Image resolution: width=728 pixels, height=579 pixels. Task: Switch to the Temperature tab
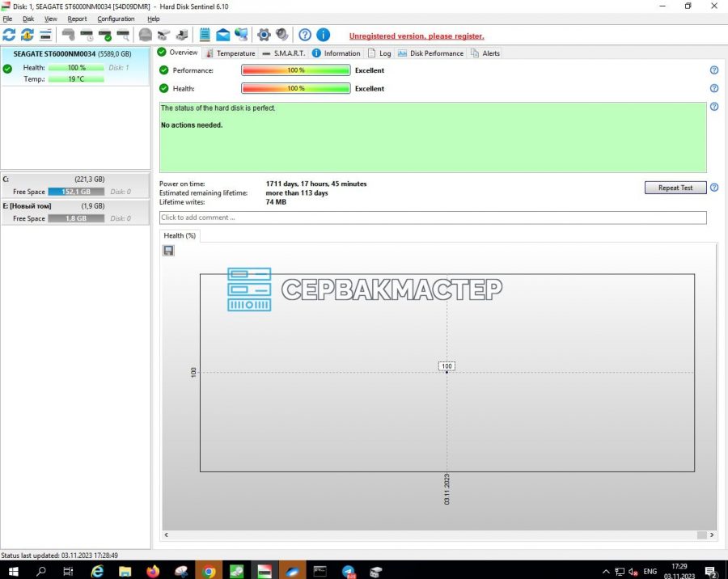pyautogui.click(x=231, y=53)
